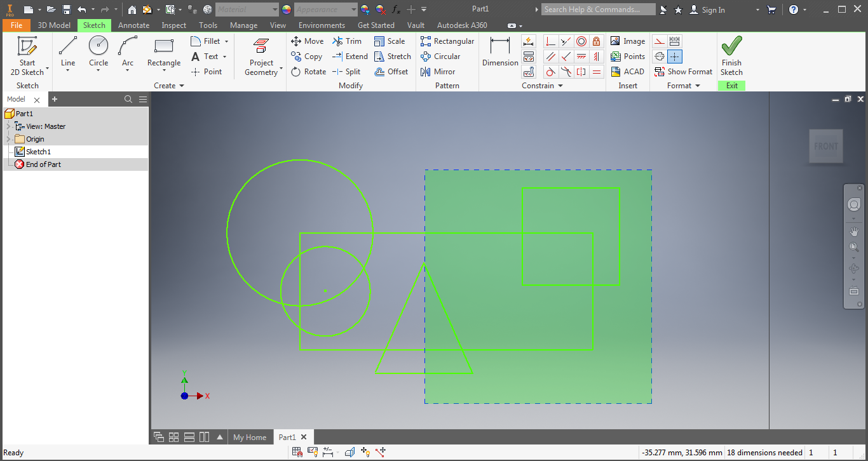Open the Tools menu
This screenshot has height=461, width=868.
coord(208,25)
